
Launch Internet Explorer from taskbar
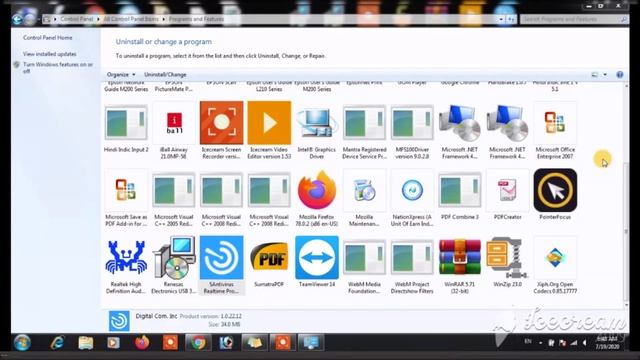pyautogui.click(x=58, y=342)
